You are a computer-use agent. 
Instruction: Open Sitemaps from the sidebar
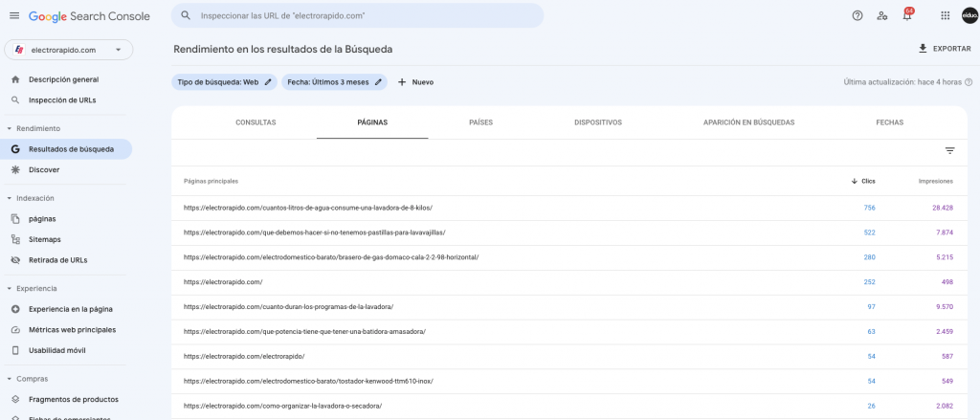coord(45,239)
